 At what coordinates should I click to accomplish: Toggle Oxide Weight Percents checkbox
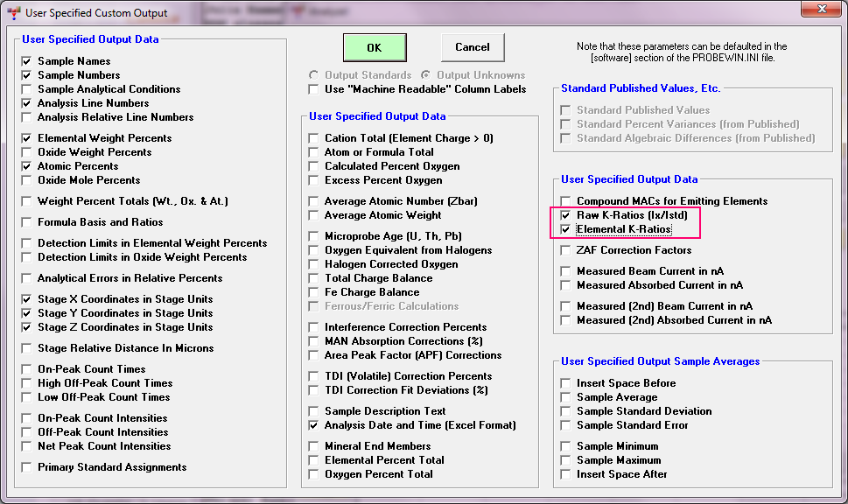(x=28, y=152)
